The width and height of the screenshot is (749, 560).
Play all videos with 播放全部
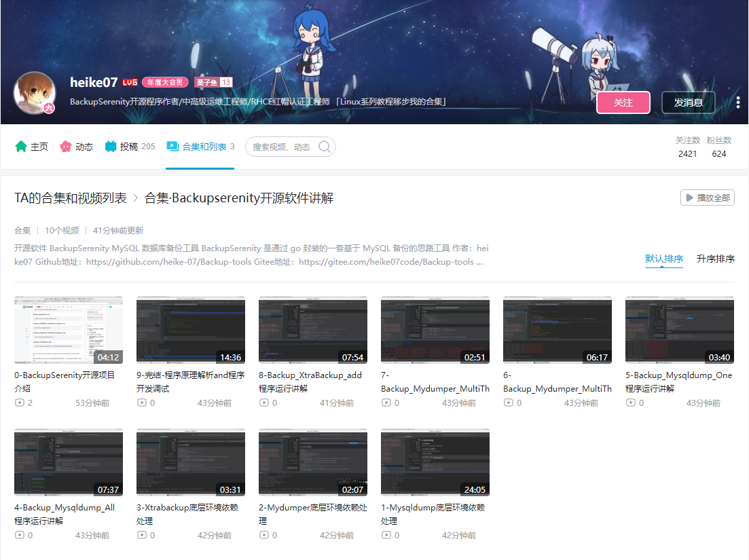pos(708,198)
